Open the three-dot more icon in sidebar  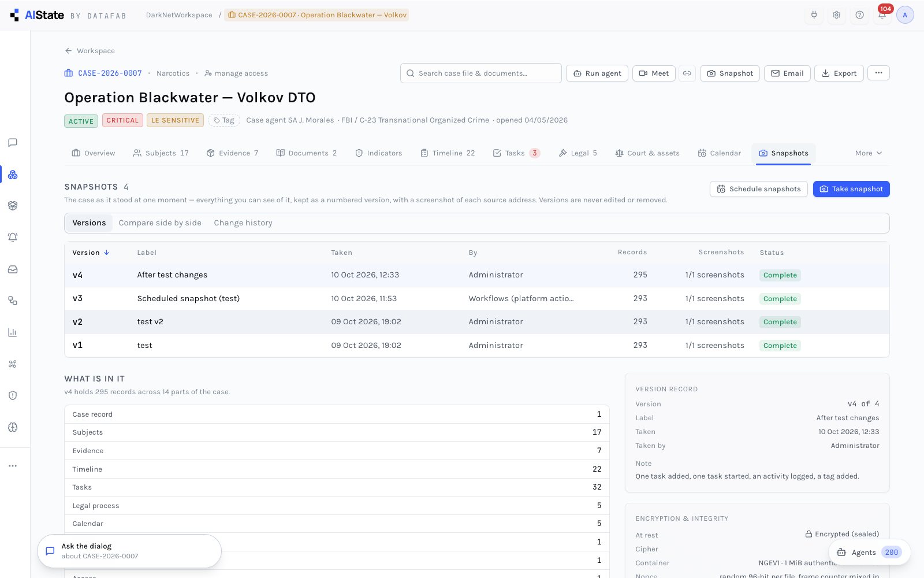13,466
